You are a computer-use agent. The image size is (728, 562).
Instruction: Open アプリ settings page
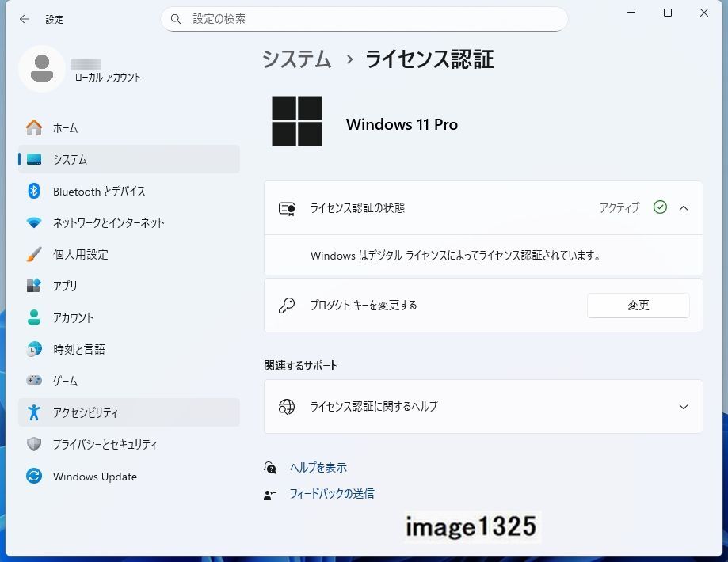click(129, 286)
